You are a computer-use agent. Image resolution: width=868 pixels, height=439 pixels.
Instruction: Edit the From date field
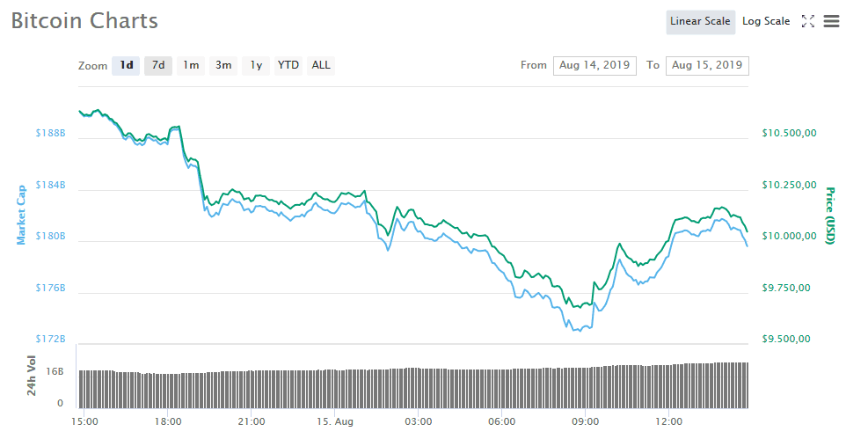click(x=594, y=65)
